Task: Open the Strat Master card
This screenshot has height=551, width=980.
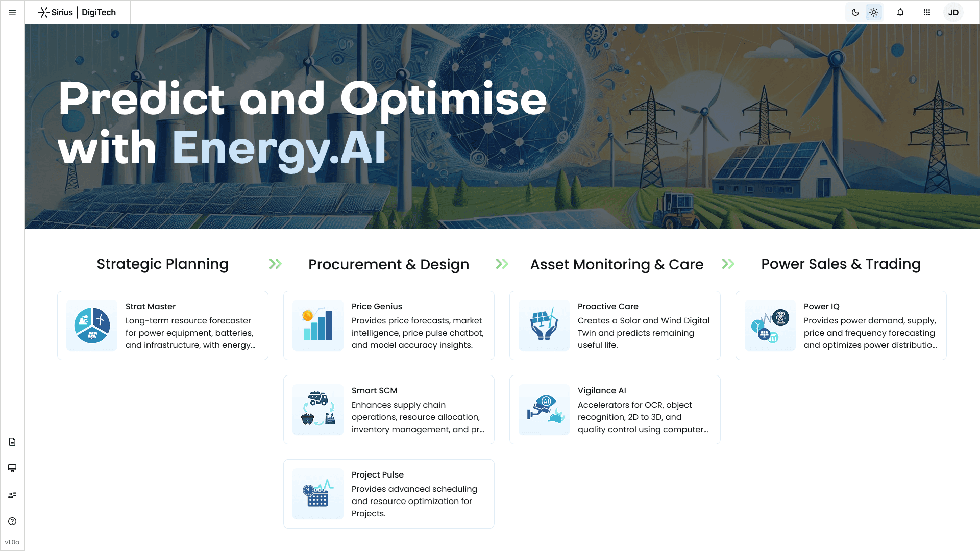Action: (163, 325)
